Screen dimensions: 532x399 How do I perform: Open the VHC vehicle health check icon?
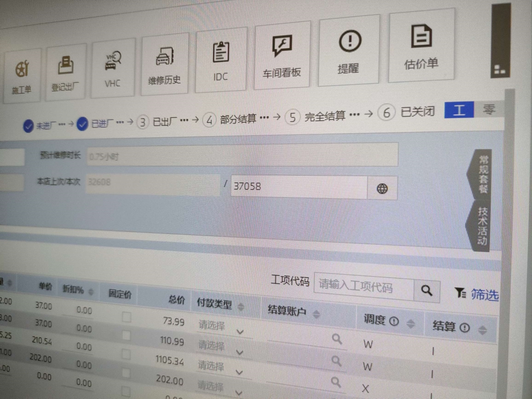113,68
